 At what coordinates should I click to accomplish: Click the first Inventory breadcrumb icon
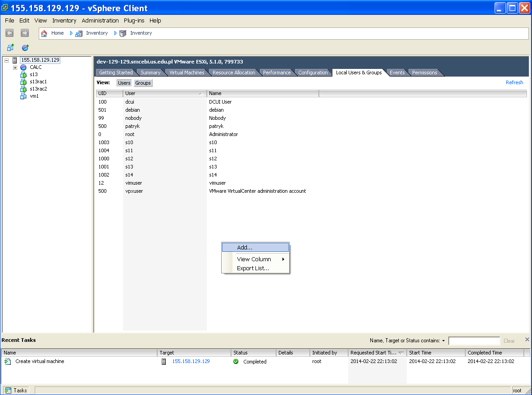coord(79,33)
